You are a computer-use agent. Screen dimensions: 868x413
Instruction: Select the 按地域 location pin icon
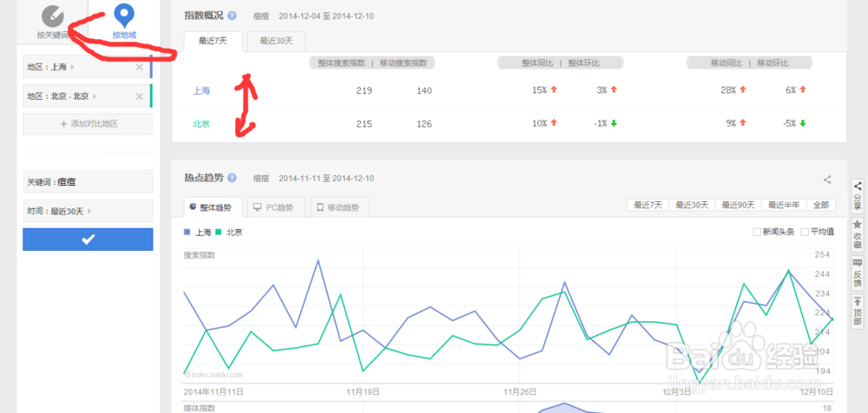[x=124, y=16]
